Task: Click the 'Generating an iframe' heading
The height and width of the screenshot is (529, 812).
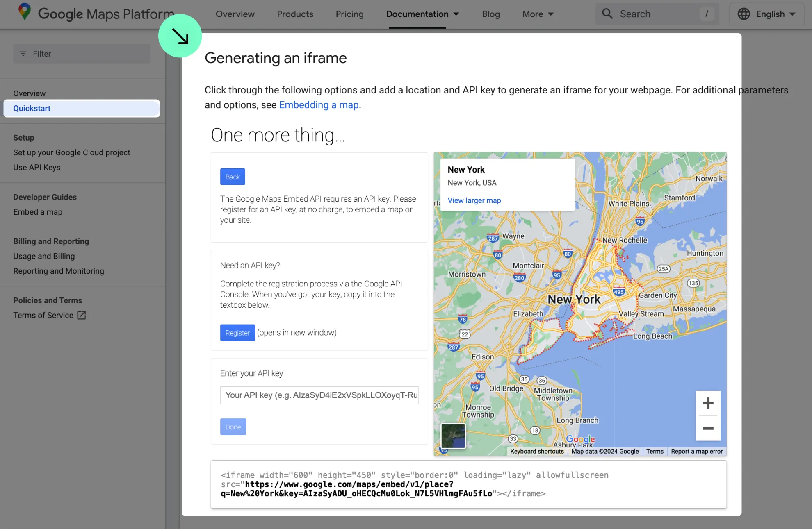Action: pyautogui.click(x=276, y=58)
